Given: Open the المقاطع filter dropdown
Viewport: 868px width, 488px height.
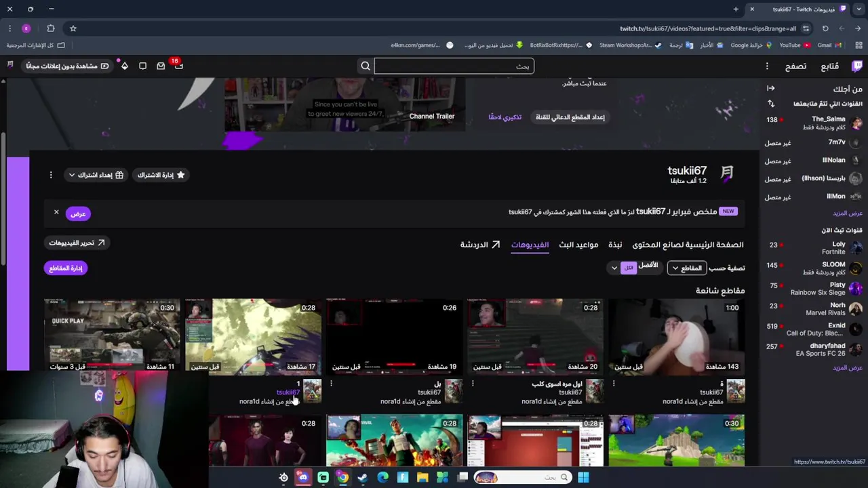Looking at the screenshot, I should tap(687, 268).
